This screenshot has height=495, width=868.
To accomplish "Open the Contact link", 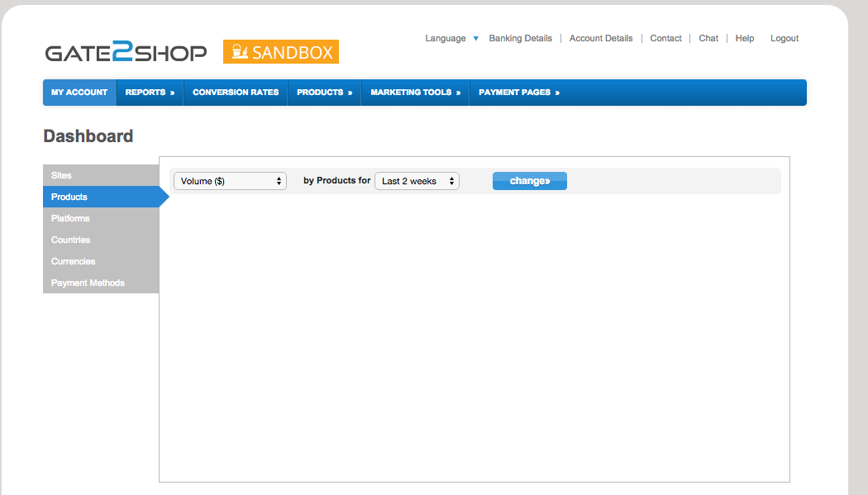I will coord(665,38).
